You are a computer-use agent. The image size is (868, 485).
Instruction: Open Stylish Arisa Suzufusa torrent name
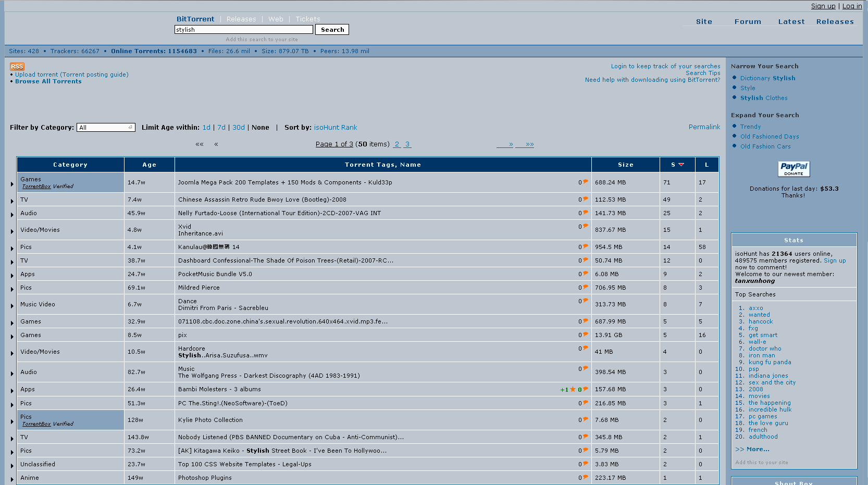click(x=223, y=355)
